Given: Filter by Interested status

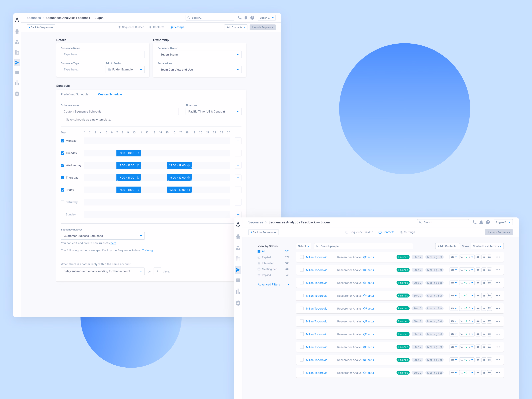Looking at the screenshot, I should tap(273, 263).
